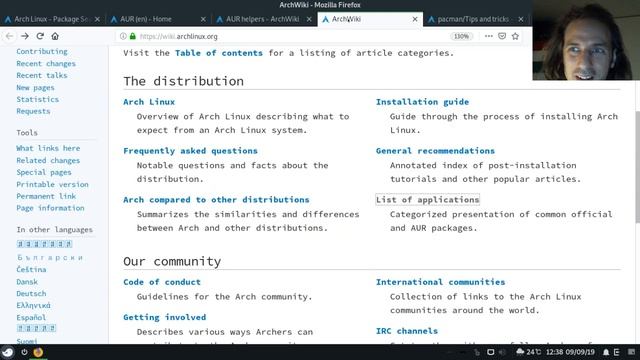This screenshot has height=360, width=640.
Task: Reset the 130% zoom level badge
Action: [x=461, y=36]
